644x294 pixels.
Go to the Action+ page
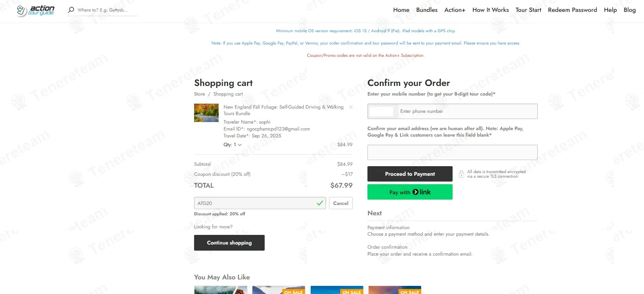pos(455,10)
